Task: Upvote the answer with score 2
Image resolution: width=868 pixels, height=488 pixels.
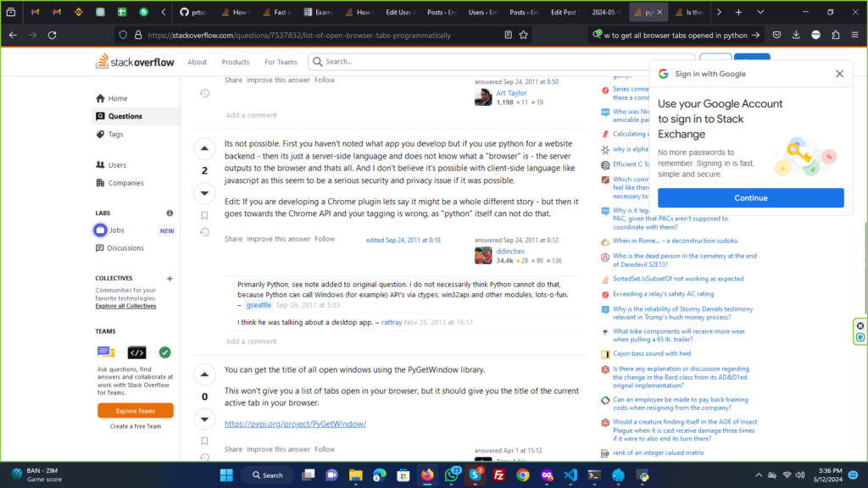Action: [204, 149]
